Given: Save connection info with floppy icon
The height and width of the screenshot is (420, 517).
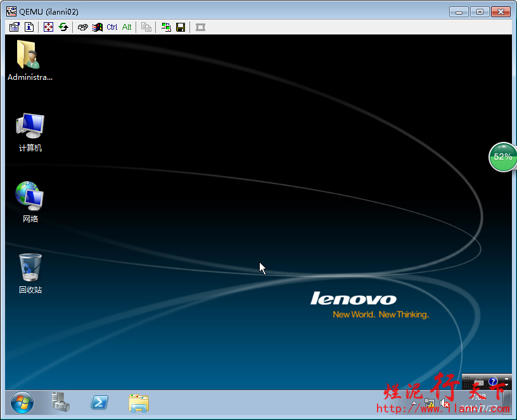Looking at the screenshot, I should (x=181, y=27).
